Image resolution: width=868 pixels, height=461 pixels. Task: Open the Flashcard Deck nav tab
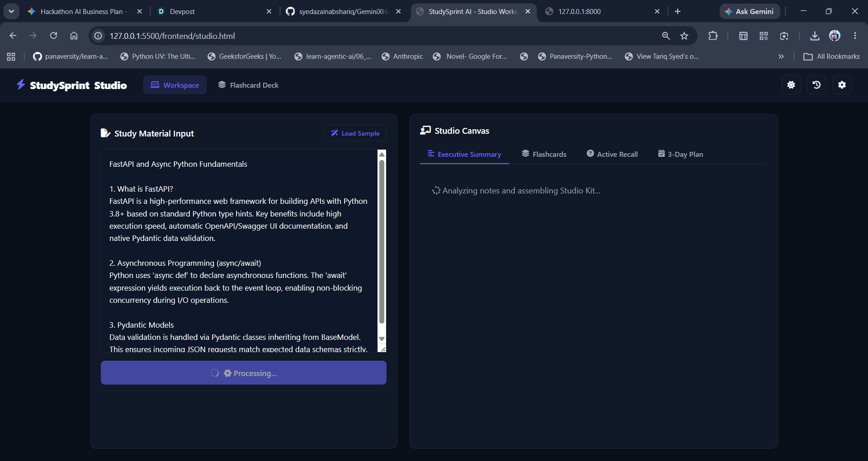coord(248,85)
